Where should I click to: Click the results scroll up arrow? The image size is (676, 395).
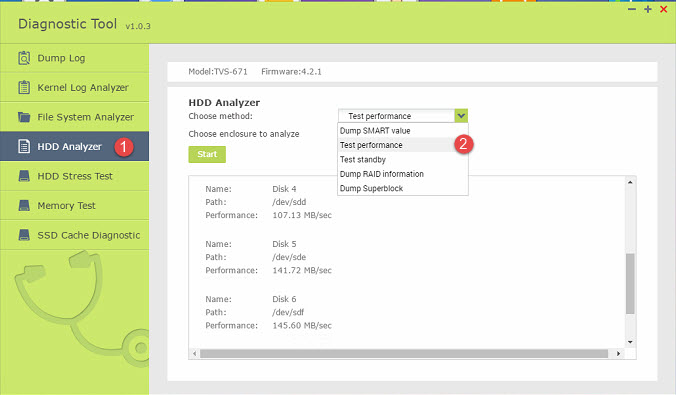pos(630,182)
